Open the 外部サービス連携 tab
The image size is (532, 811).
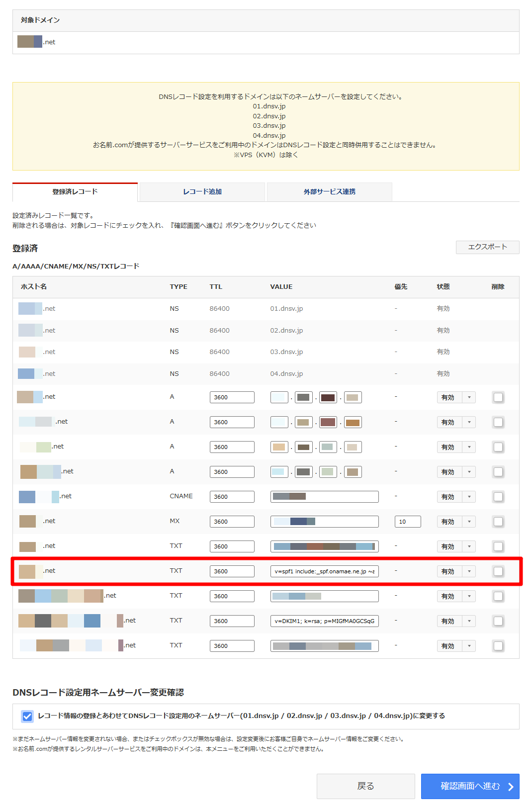click(330, 192)
